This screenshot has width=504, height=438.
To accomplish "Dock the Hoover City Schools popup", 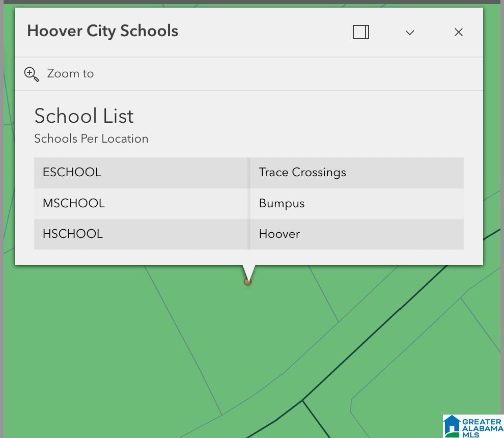I will 360,32.
